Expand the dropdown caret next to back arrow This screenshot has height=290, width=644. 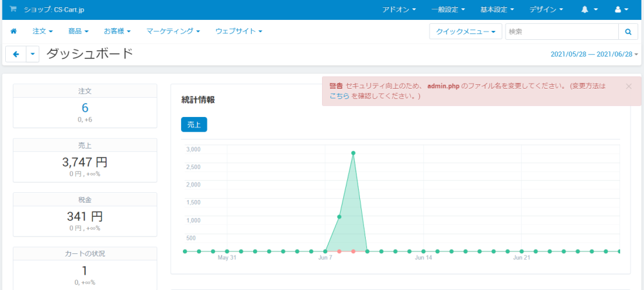[x=32, y=54]
